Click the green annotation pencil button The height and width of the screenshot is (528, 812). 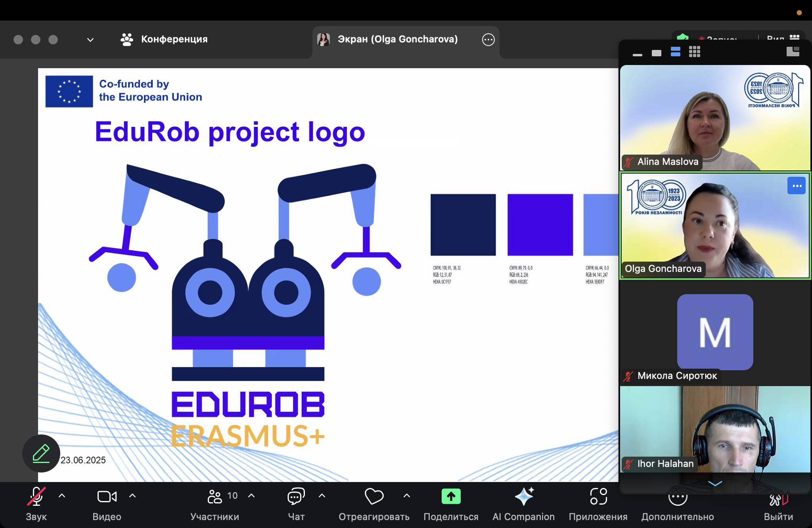41,453
